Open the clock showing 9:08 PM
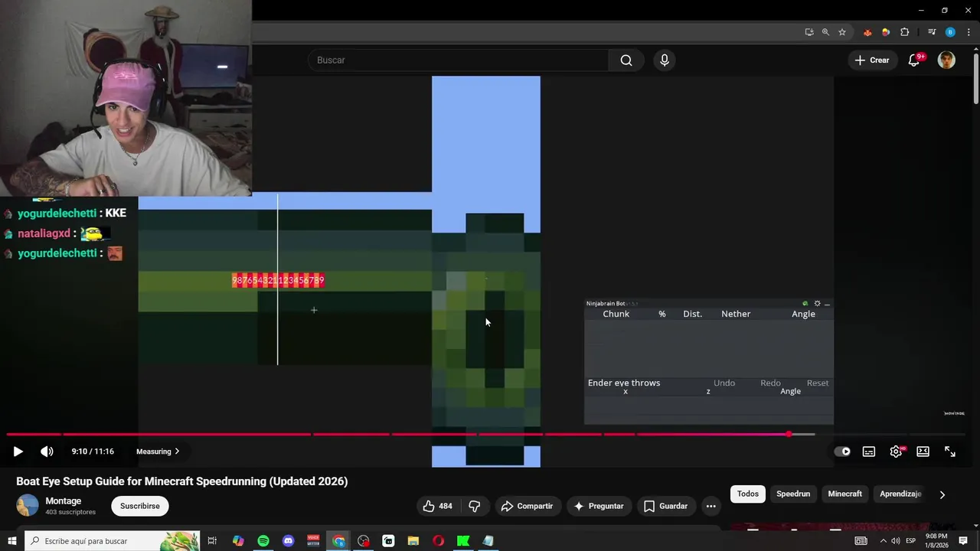This screenshot has height=551, width=980. coord(937,540)
